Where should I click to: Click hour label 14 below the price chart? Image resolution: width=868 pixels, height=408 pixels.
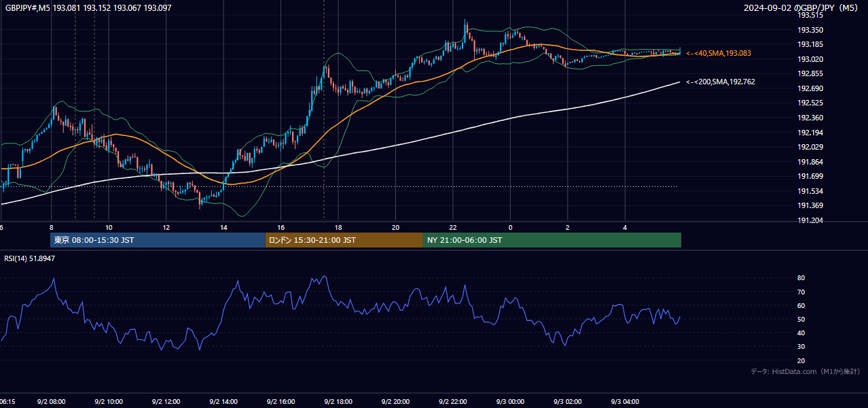click(x=223, y=227)
